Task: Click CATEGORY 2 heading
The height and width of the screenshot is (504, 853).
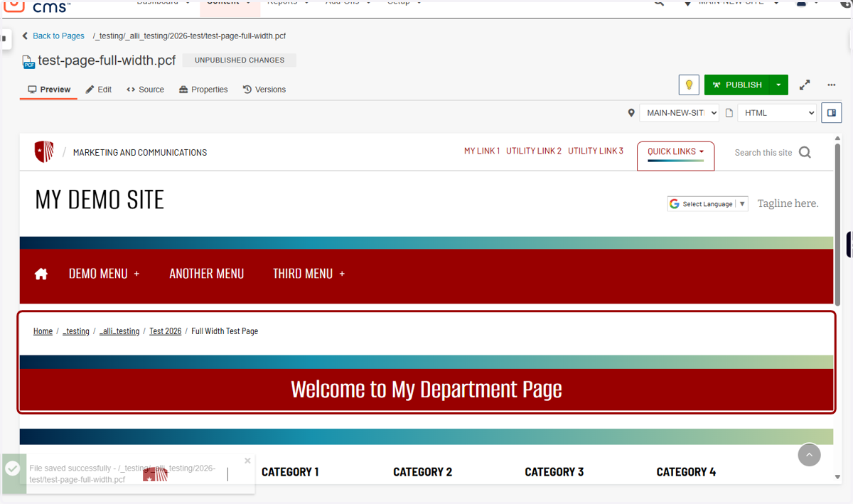Action: (x=423, y=472)
